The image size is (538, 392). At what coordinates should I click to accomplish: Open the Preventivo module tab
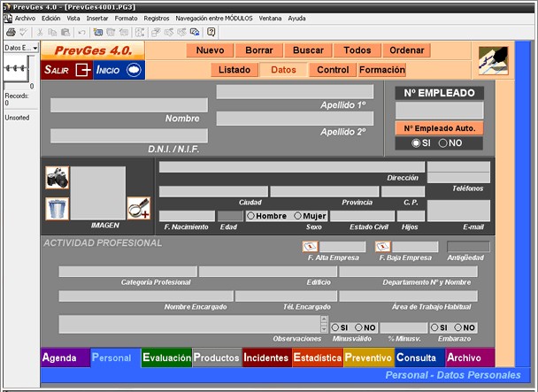tap(368, 357)
